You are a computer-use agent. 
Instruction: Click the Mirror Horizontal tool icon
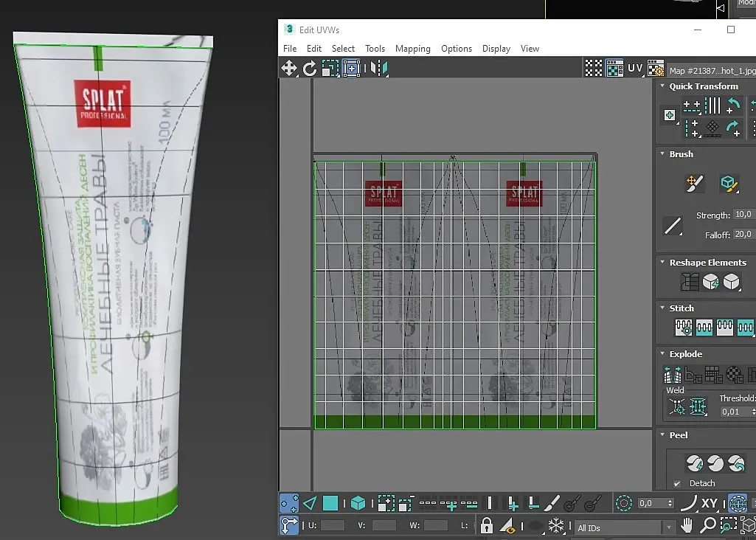(x=379, y=69)
